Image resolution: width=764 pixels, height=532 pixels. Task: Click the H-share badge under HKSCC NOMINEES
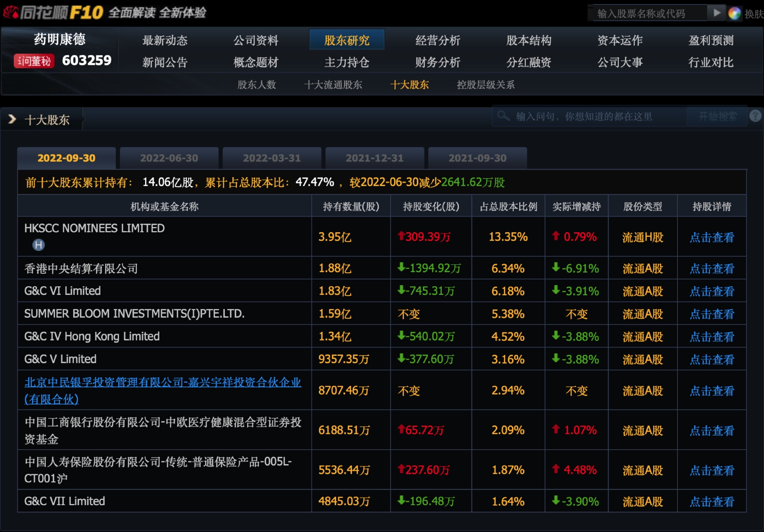(38, 245)
